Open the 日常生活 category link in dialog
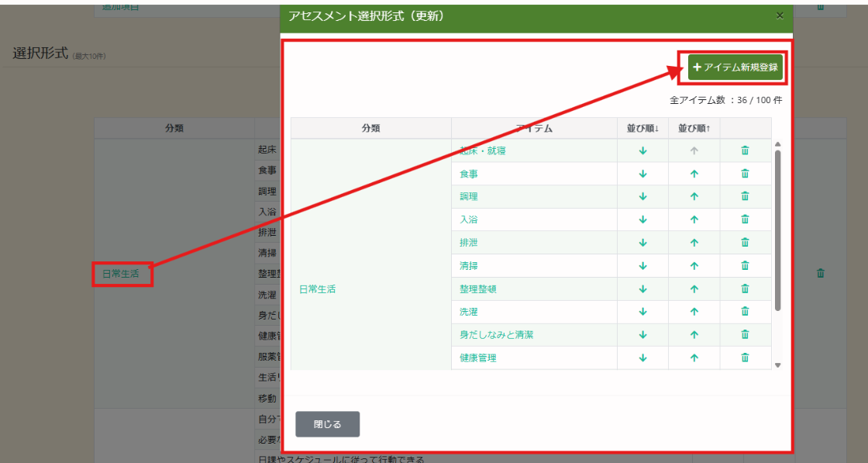Image resolution: width=868 pixels, height=463 pixels. [317, 289]
